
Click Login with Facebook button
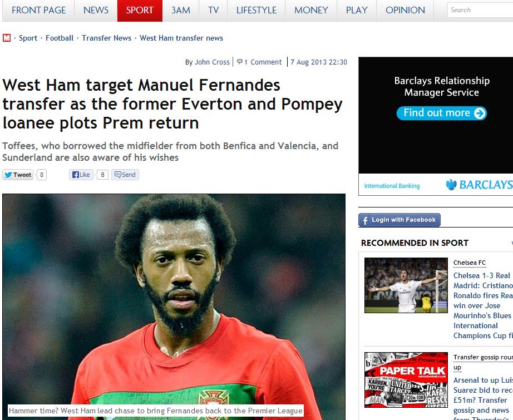tap(399, 220)
